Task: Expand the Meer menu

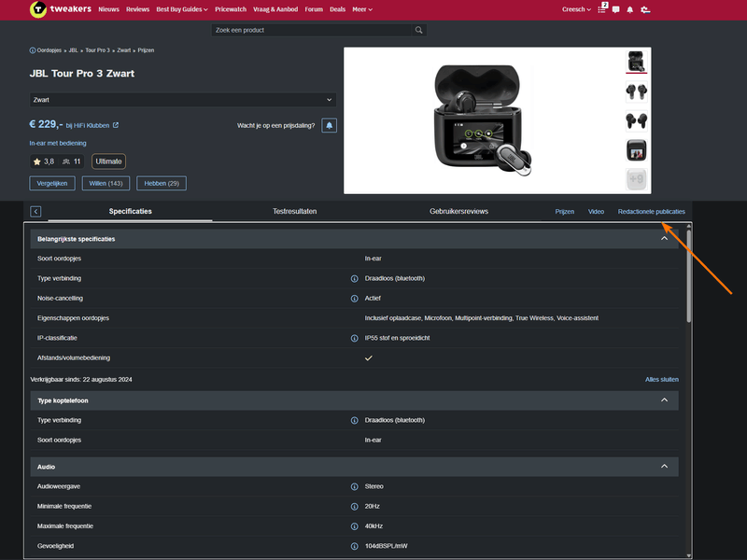Action: coord(362,9)
